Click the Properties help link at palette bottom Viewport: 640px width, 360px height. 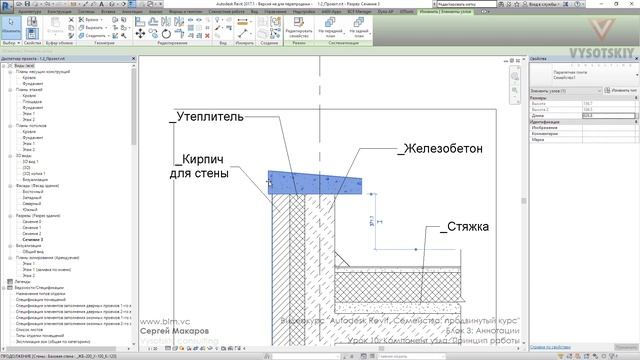coord(550,347)
